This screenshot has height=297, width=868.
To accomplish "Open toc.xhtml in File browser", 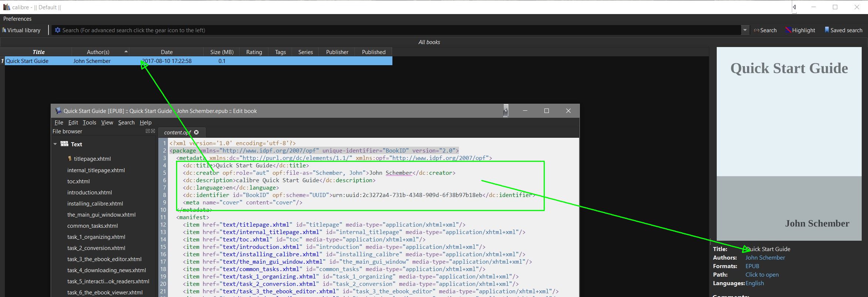I will click(x=78, y=181).
